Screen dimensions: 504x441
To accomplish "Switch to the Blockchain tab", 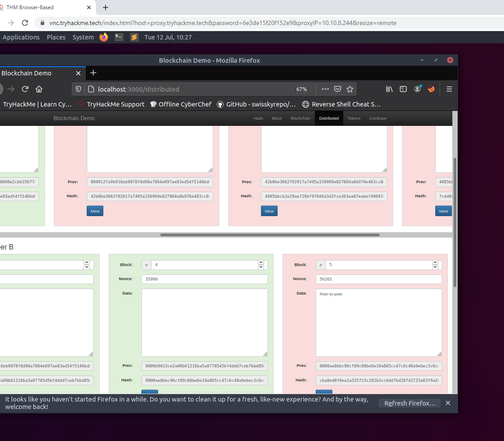I will 300,118.
